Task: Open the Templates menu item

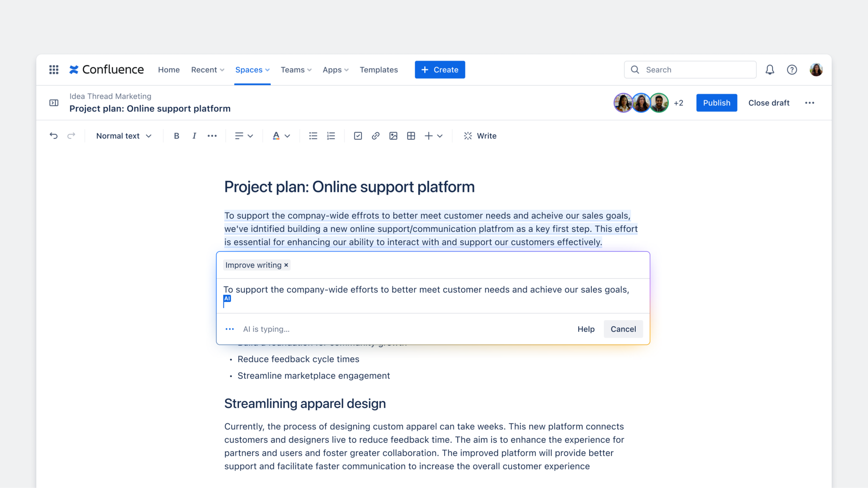Action: pos(378,70)
